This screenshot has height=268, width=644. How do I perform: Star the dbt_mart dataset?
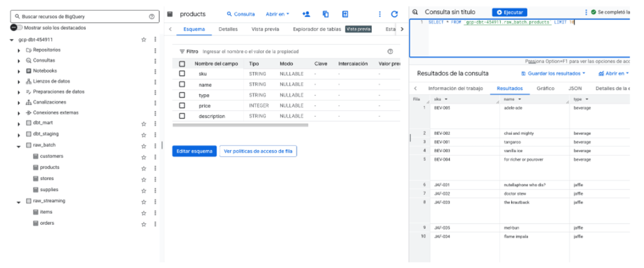pos(144,124)
